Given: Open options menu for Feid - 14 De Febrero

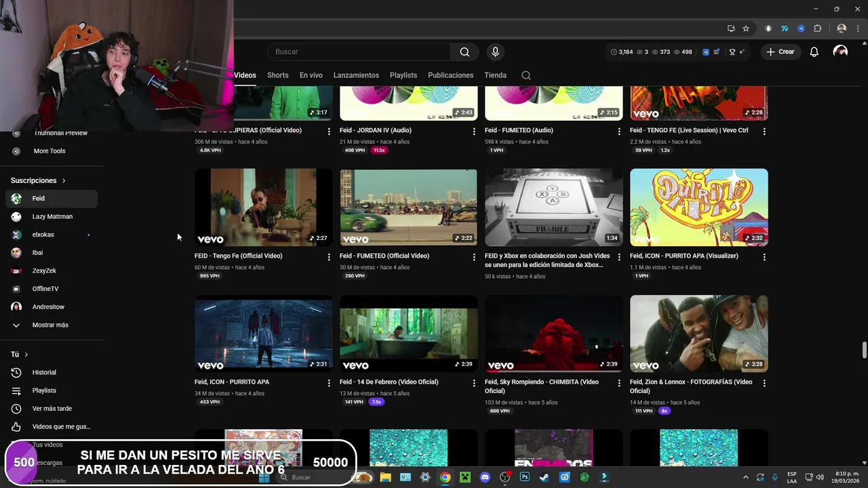Looking at the screenshot, I should pyautogui.click(x=474, y=383).
